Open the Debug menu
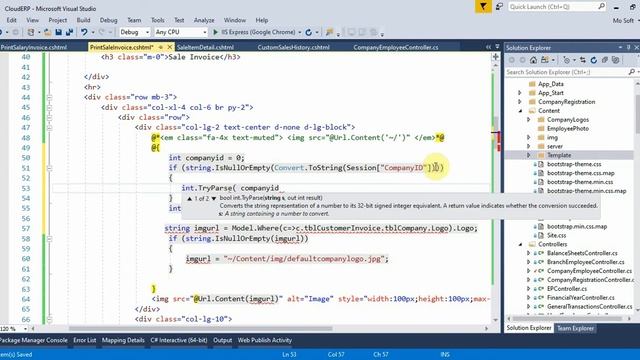Screen dimensions: 640x360 coord(108,20)
